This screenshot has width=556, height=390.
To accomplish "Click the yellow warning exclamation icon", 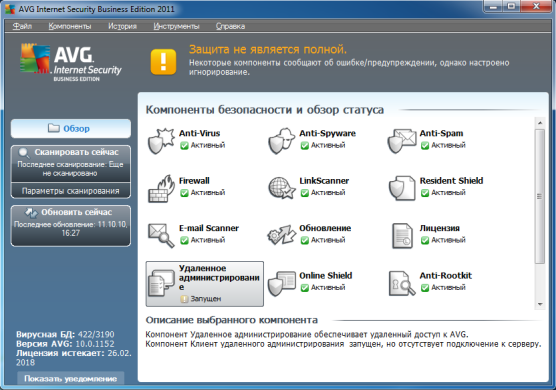I will click(163, 62).
